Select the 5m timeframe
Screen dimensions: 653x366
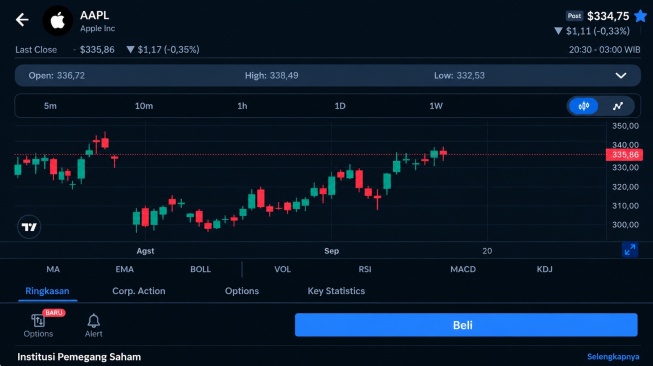50,106
